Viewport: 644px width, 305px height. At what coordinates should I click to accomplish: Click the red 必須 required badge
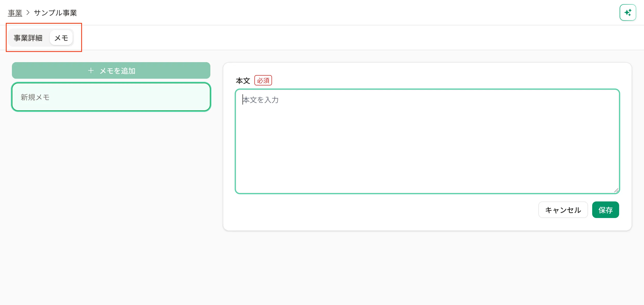[x=263, y=81]
